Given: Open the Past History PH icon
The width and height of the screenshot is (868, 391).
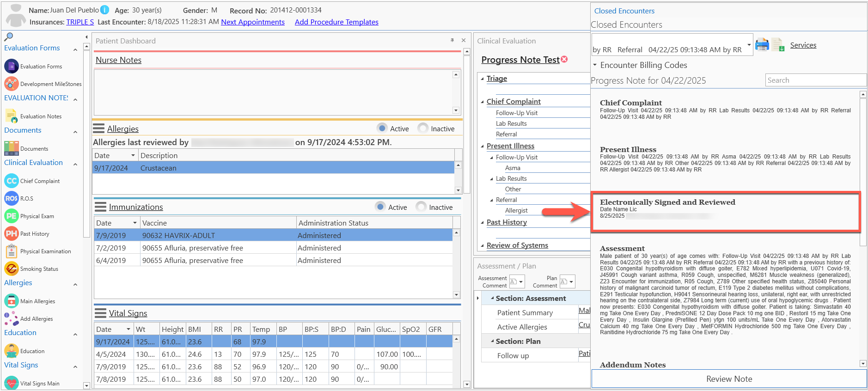Looking at the screenshot, I should click(11, 233).
